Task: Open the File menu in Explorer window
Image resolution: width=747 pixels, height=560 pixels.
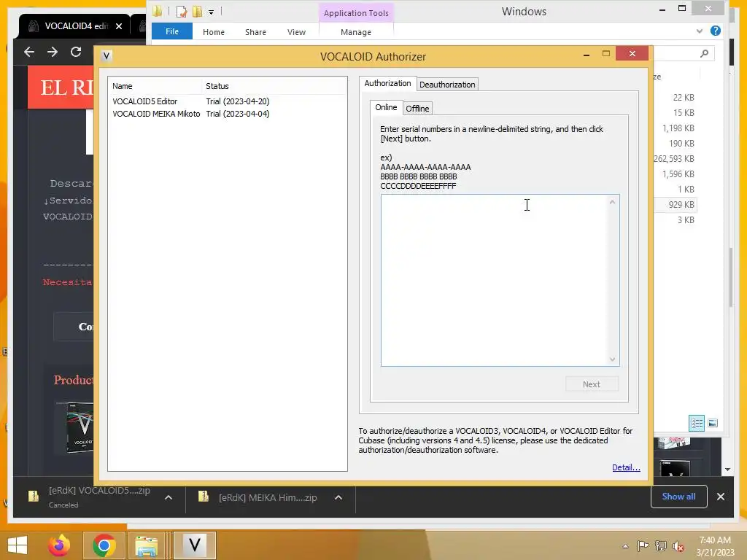Action: (172, 31)
